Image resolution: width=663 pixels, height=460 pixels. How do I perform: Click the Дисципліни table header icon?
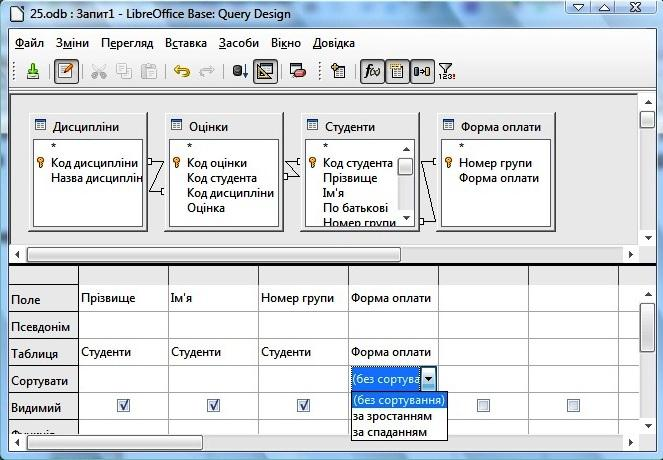(x=40, y=125)
